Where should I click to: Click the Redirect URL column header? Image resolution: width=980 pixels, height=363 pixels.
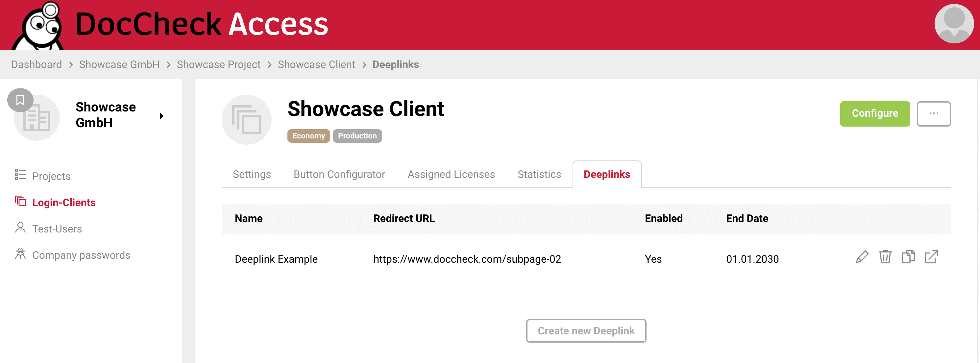(x=404, y=218)
